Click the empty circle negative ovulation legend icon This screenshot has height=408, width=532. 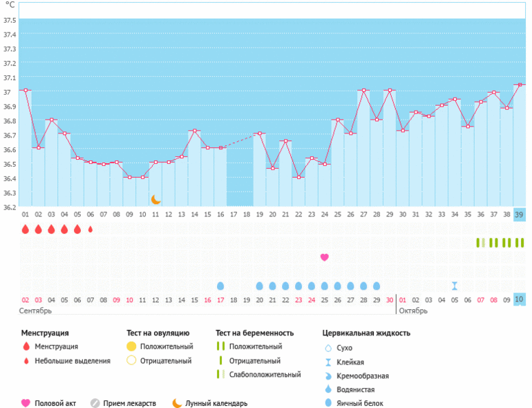[x=131, y=360]
